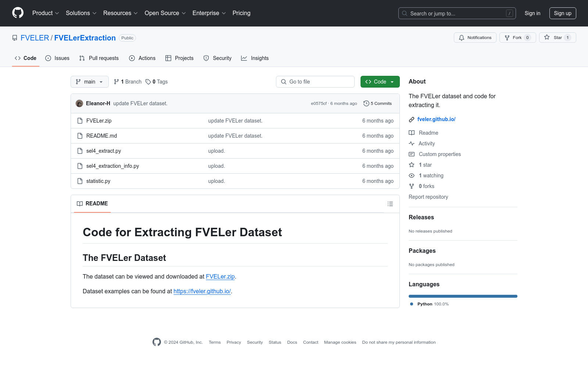The width and height of the screenshot is (588, 368).
Task: Switch to the Issues tab
Action: (57, 58)
